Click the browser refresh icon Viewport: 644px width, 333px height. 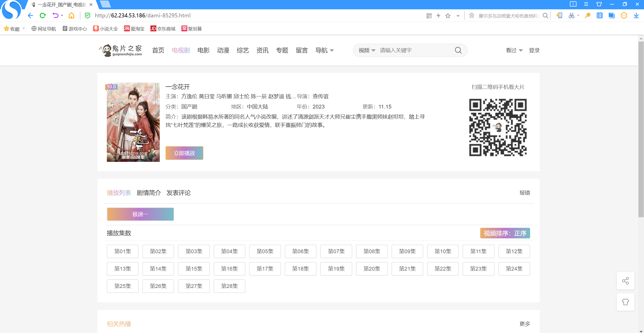click(x=43, y=16)
